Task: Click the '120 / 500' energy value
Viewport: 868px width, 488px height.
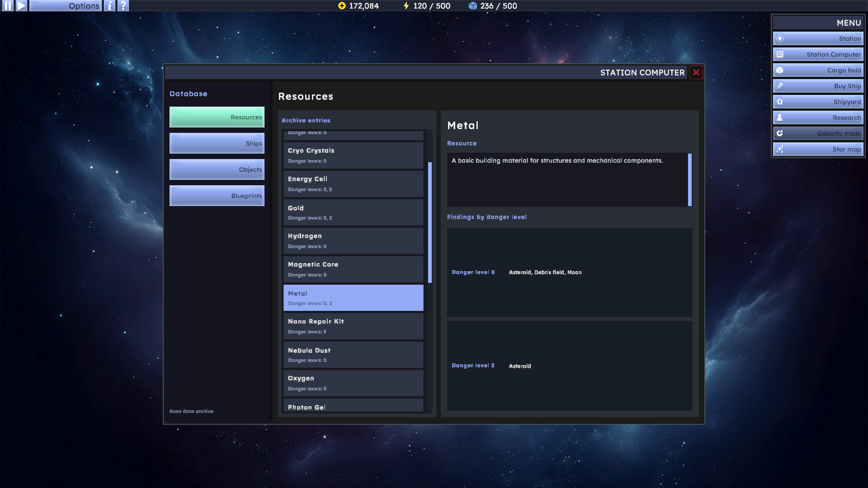Action: click(432, 6)
